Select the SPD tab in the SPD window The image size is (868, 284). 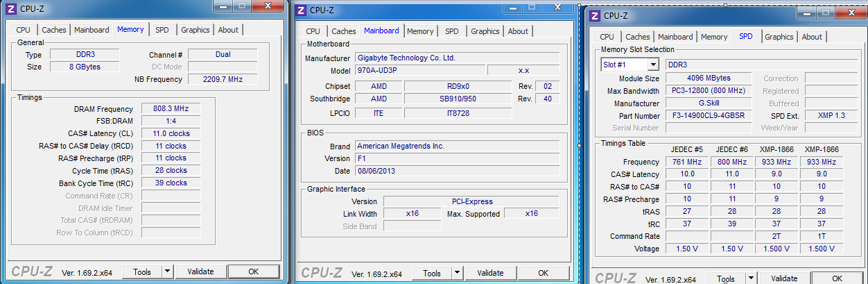click(746, 36)
